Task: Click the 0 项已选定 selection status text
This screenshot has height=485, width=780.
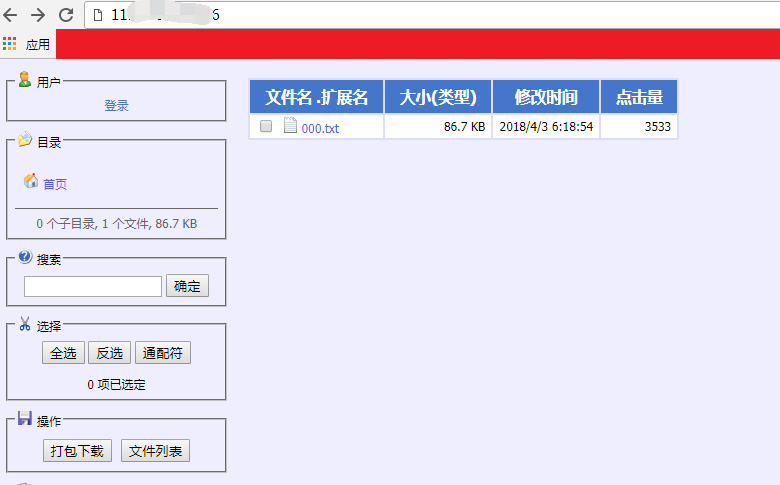Action: pos(116,385)
